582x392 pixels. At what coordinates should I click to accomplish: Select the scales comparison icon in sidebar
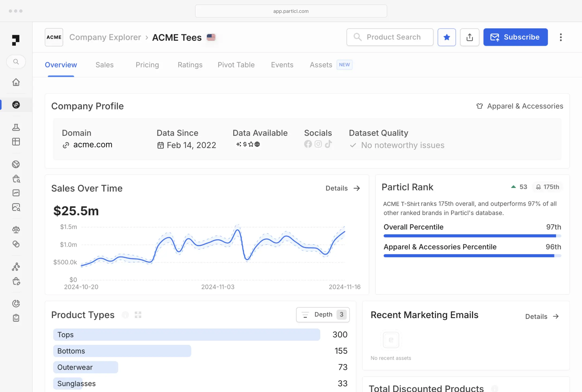click(x=16, y=230)
